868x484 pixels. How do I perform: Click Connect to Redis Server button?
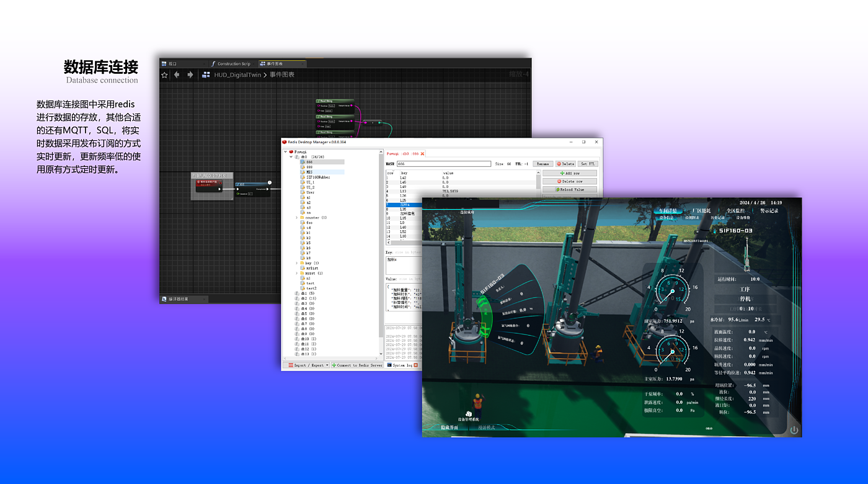coord(356,365)
